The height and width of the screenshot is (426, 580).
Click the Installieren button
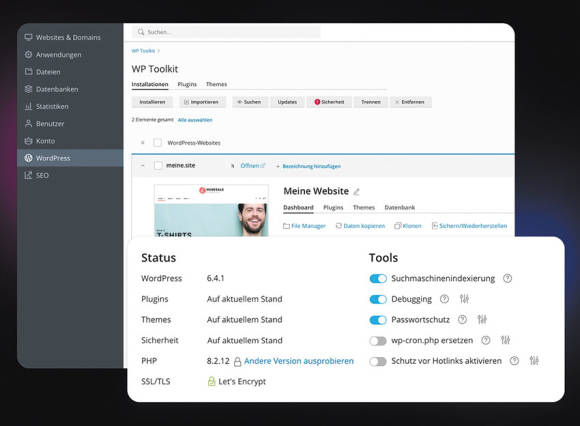(x=152, y=102)
